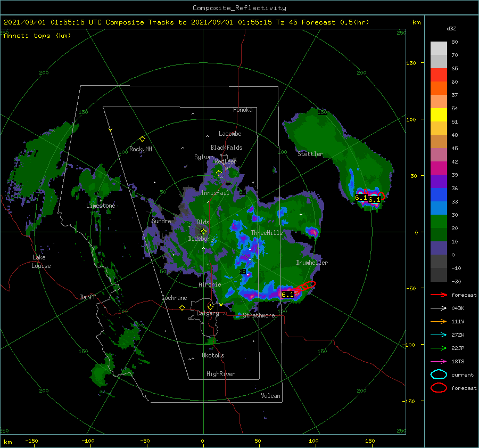
Task: Select the Calgary city label
Action: [208, 313]
